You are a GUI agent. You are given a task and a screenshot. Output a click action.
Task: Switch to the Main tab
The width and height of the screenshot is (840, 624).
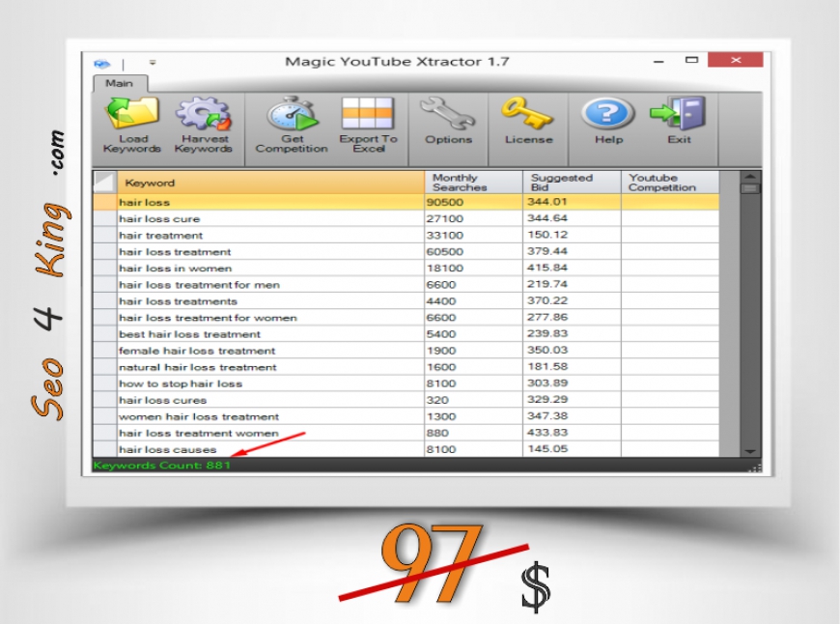pos(119,83)
